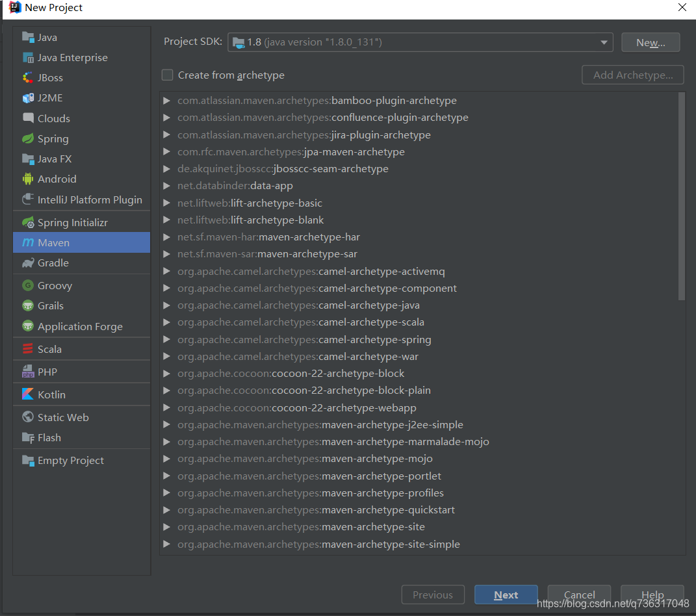Expand jbosscc-seam-archetype entry

click(x=166, y=169)
